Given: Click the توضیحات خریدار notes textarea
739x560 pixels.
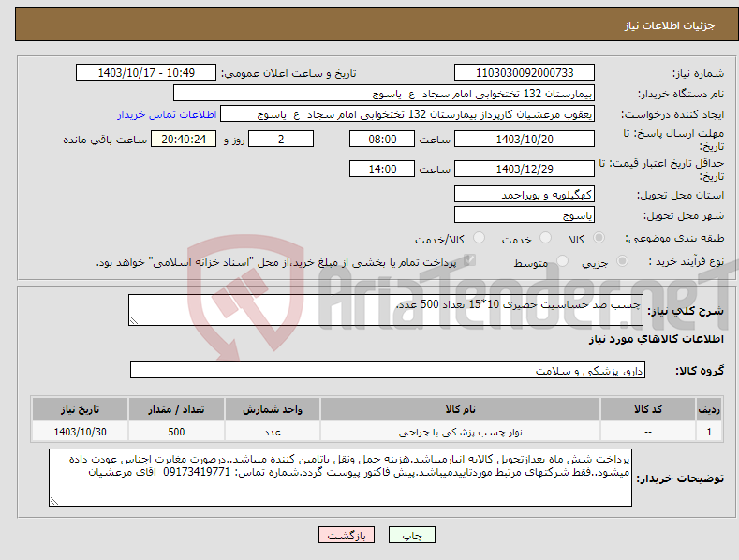Looking at the screenshot, I should [340, 478].
